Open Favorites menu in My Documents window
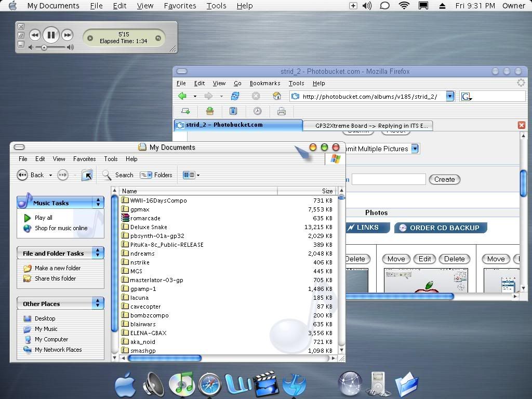The height and width of the screenshot is (399, 532). [x=85, y=159]
